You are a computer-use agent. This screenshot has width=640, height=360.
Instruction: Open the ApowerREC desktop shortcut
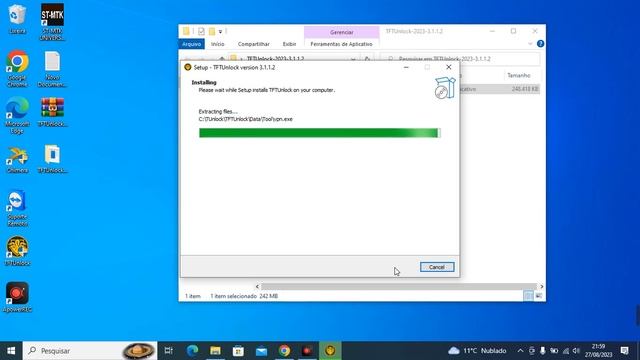17,297
